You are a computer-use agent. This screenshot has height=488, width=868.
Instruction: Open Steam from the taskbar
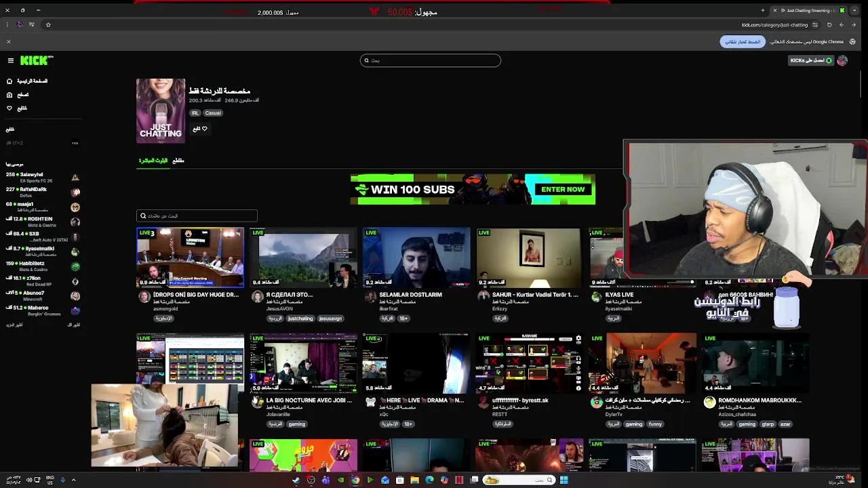(x=296, y=481)
